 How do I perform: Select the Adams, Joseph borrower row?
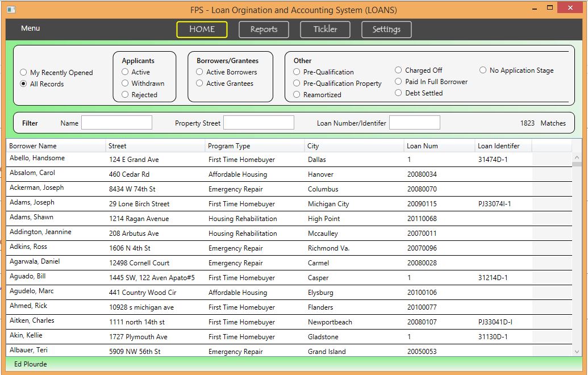32,203
